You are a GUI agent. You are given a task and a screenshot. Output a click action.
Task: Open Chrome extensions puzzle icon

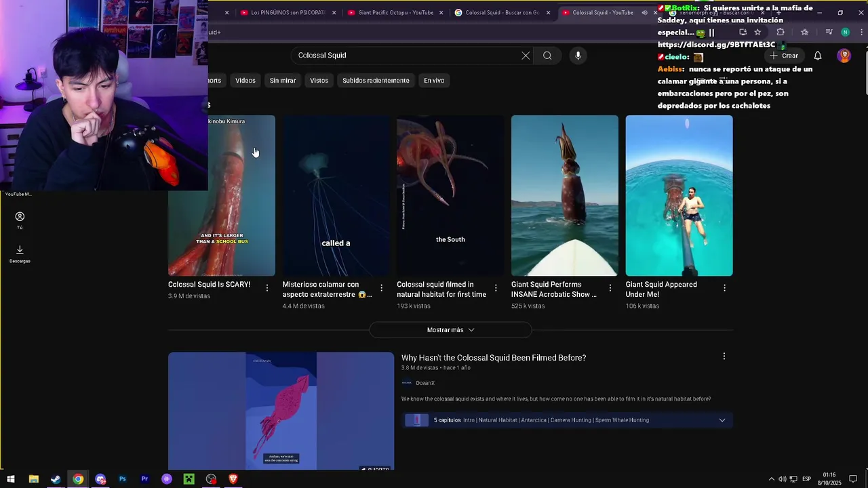pyautogui.click(x=781, y=32)
